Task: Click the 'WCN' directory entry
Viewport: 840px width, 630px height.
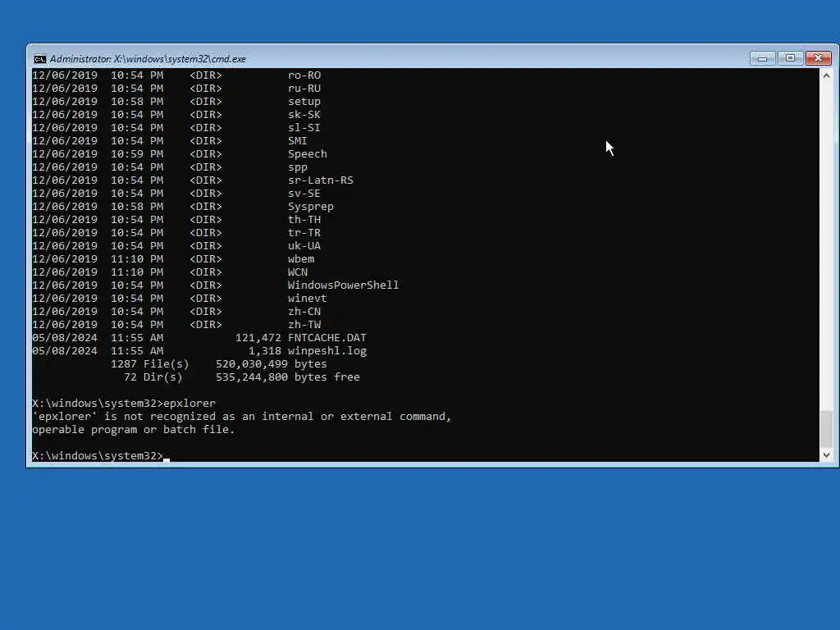Action: (x=297, y=272)
